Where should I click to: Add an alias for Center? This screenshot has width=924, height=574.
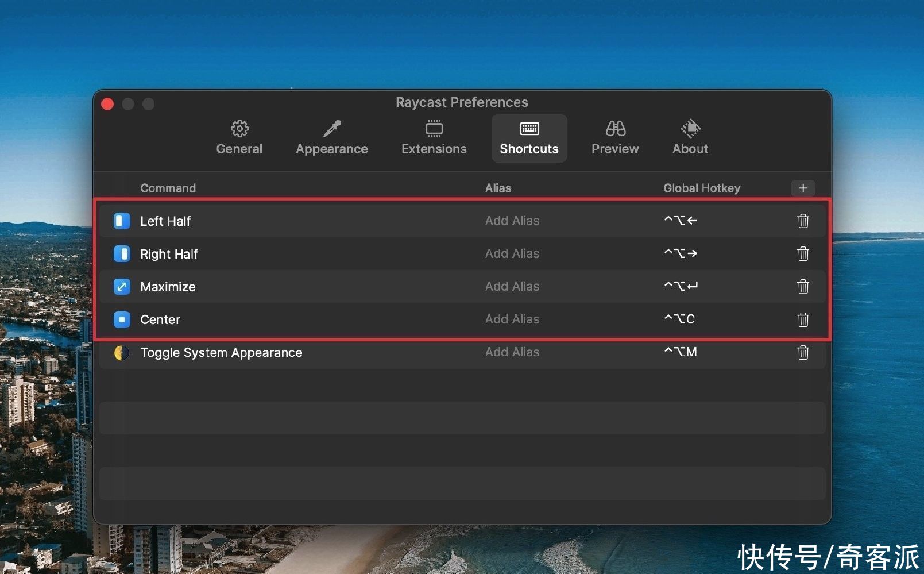(512, 319)
